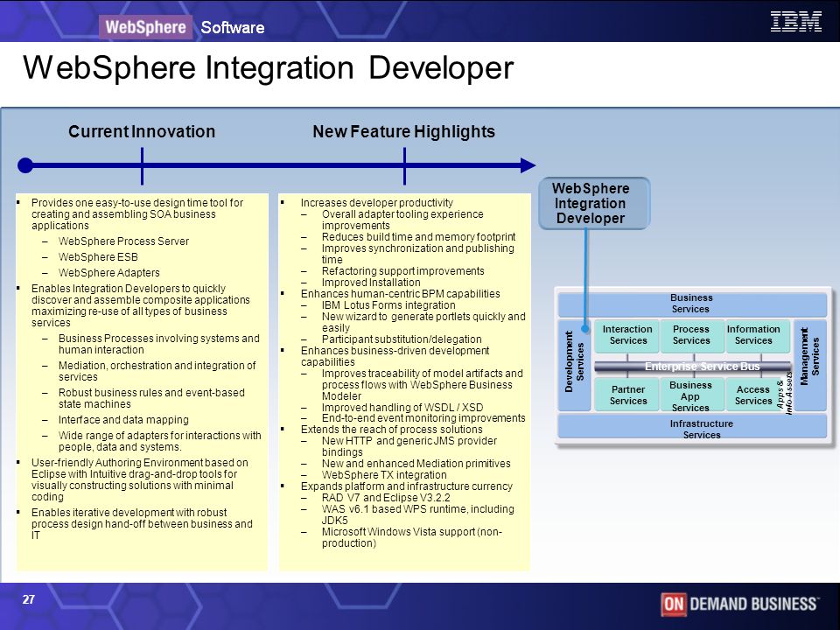
Task: Click 'RAD V7 and Eclipse V3.2.2' sub-bullet
Action: [386, 498]
